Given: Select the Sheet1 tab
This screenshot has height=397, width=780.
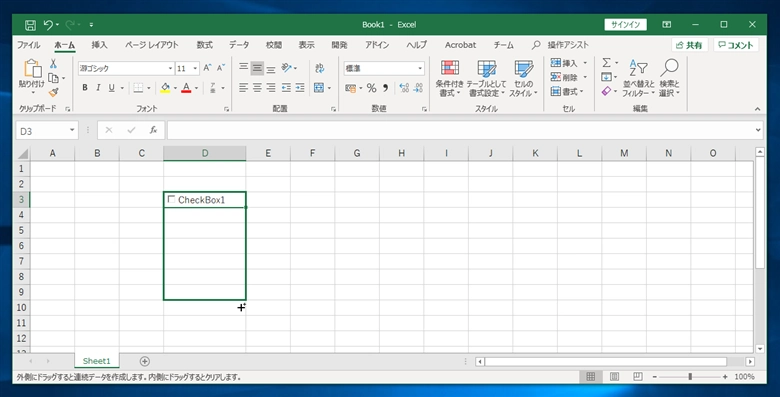Looking at the screenshot, I should pyautogui.click(x=97, y=361).
